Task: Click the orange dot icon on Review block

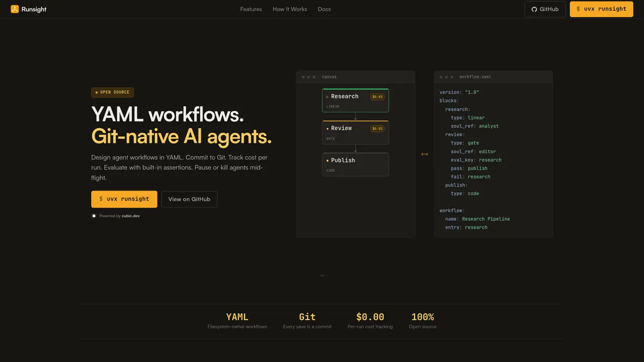Action: pos(328,129)
